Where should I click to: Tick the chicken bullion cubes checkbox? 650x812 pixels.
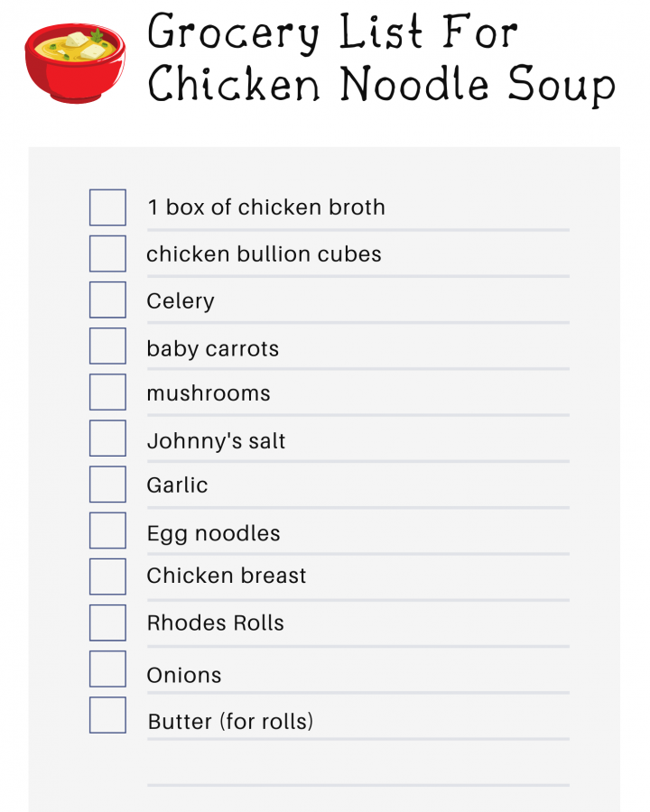point(107,254)
